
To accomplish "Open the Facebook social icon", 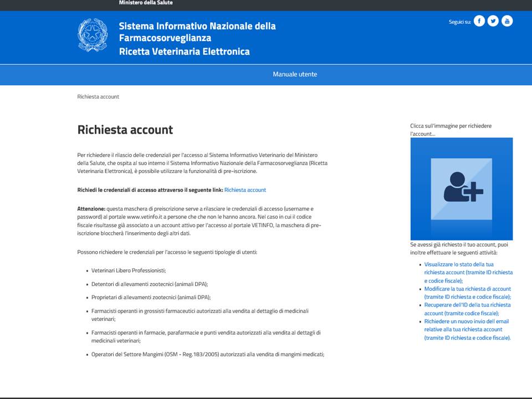I will [479, 21].
